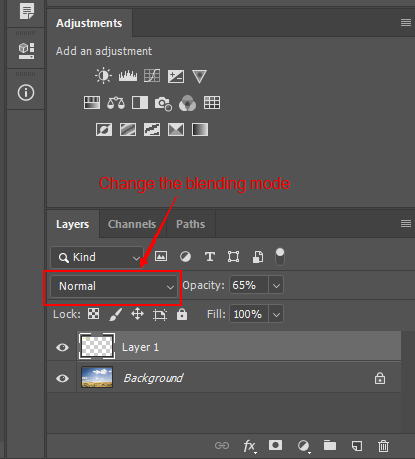The width and height of the screenshot is (415, 459).
Task: Filter layers by shape layers
Action: 233,257
